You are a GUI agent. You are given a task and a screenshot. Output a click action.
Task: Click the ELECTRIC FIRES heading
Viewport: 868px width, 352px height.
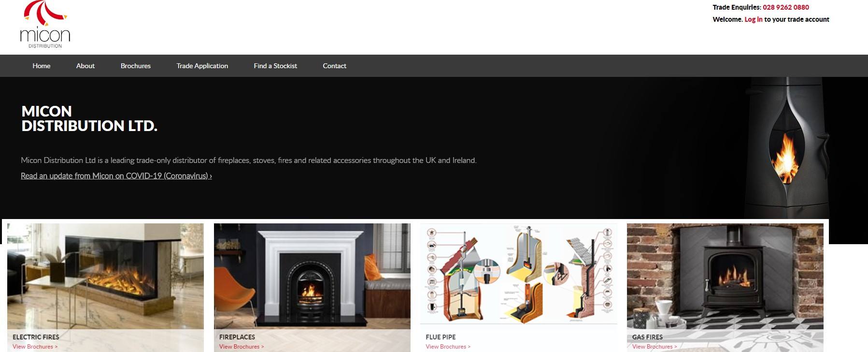tap(36, 337)
